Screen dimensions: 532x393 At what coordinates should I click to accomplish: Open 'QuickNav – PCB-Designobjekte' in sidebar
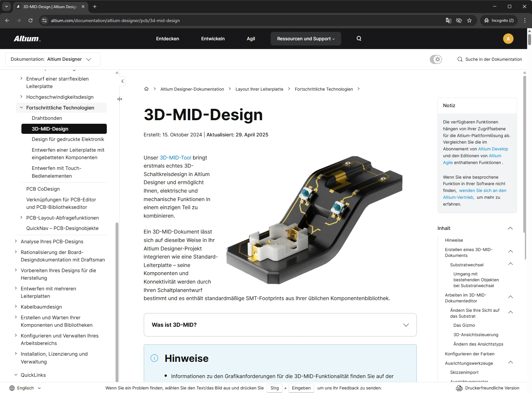click(x=62, y=228)
